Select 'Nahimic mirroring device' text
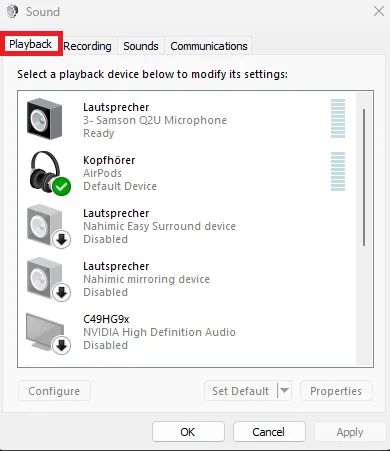 [146, 279]
